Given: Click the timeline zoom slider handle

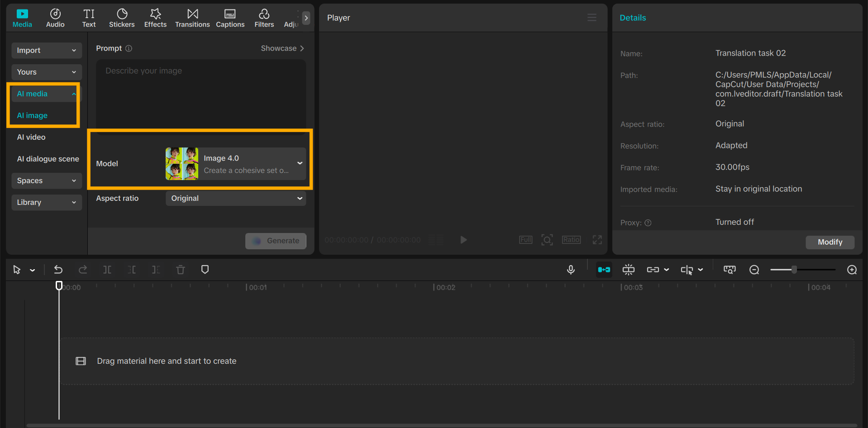Looking at the screenshot, I should click(x=794, y=270).
